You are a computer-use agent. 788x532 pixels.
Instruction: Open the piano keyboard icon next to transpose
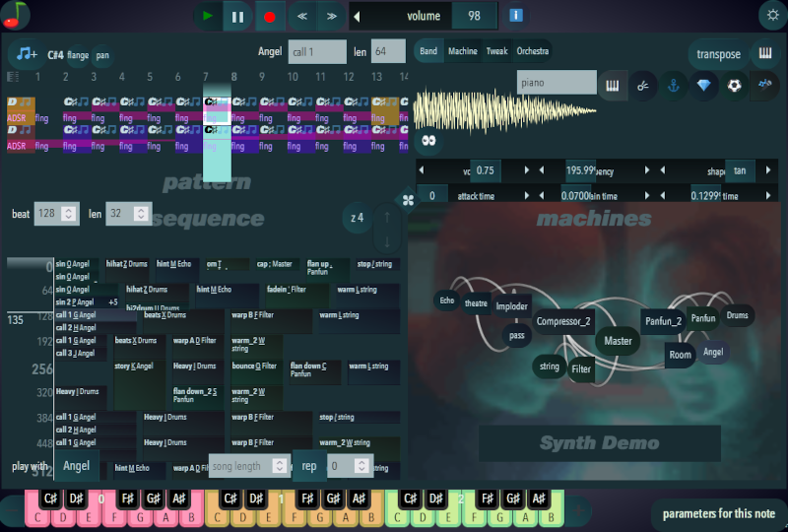(x=765, y=53)
